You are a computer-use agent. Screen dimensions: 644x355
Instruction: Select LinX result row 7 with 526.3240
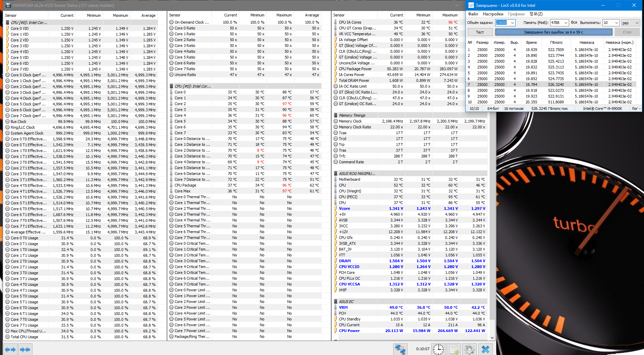tap(552, 85)
